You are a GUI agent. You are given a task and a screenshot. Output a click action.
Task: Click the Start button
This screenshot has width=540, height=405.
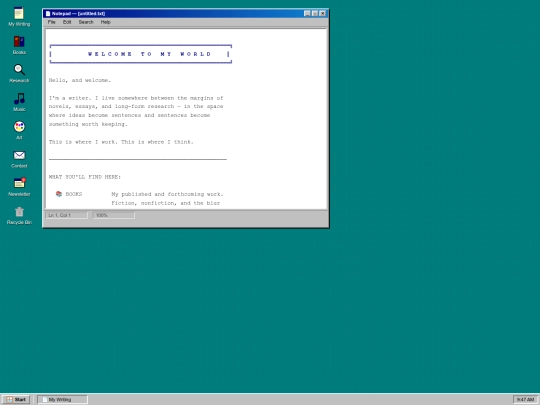(x=16, y=399)
